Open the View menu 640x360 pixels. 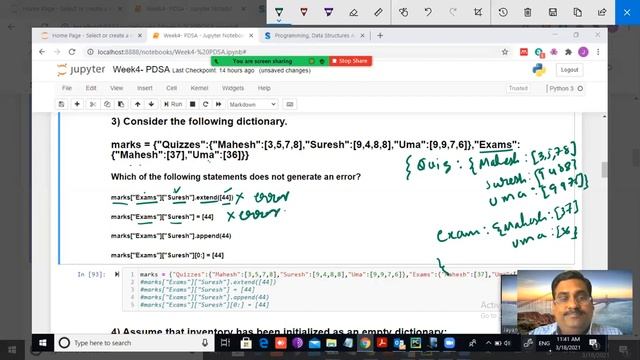[x=116, y=88]
